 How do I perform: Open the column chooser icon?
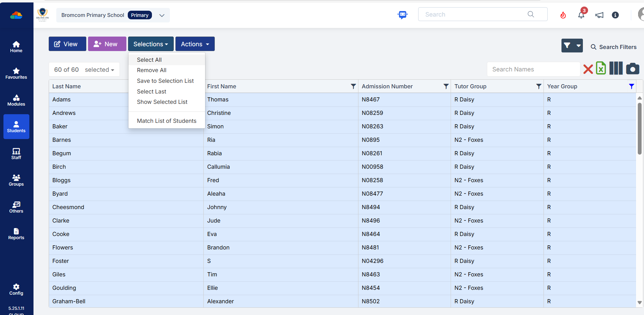(x=616, y=68)
